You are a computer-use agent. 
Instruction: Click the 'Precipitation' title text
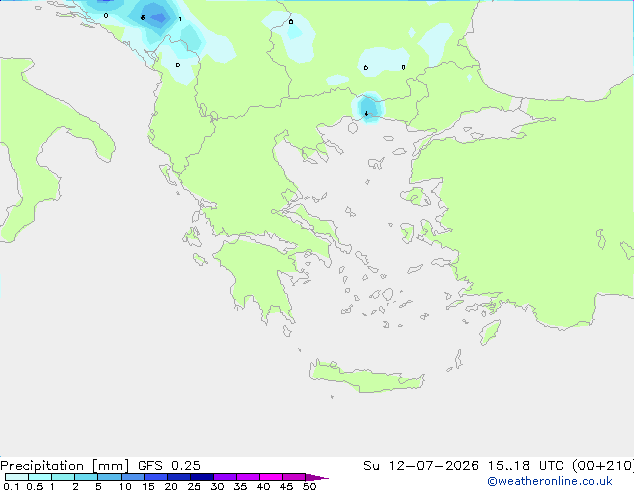[x=42, y=466]
